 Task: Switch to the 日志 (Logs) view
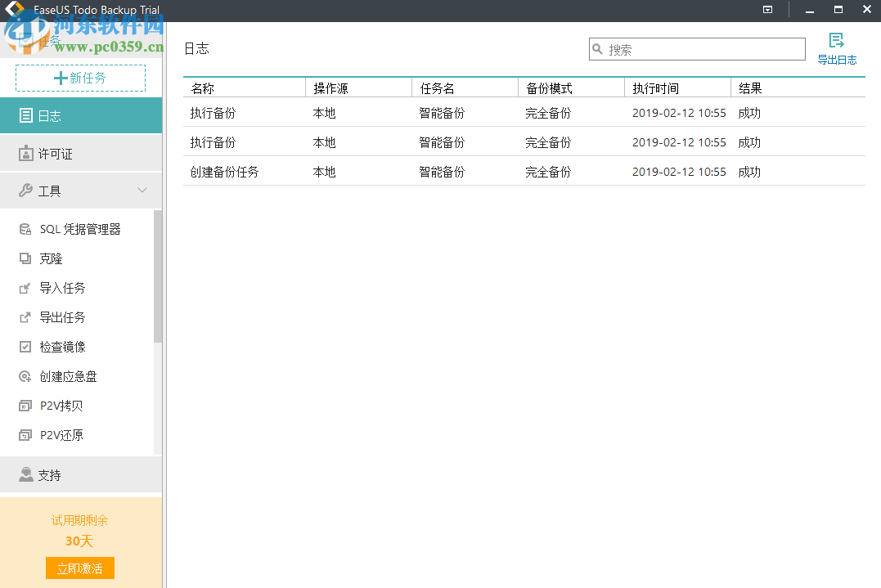tap(47, 115)
